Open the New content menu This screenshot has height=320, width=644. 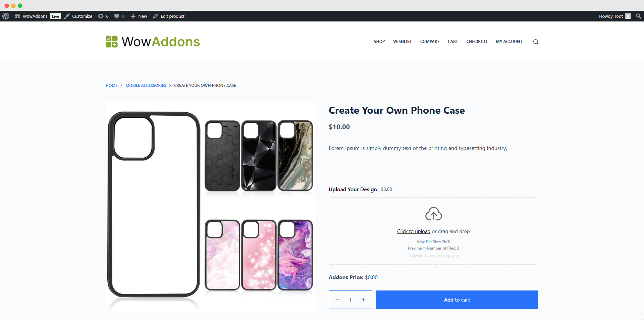[139, 16]
